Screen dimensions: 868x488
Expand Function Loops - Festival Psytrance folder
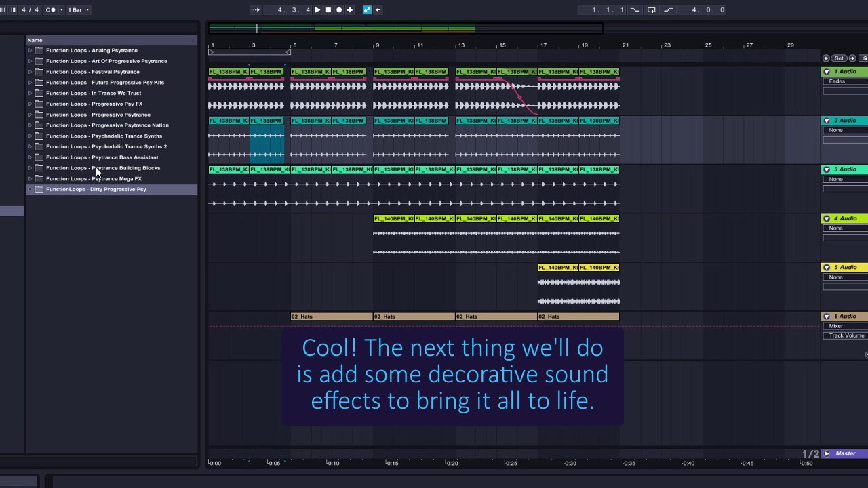[x=30, y=72]
